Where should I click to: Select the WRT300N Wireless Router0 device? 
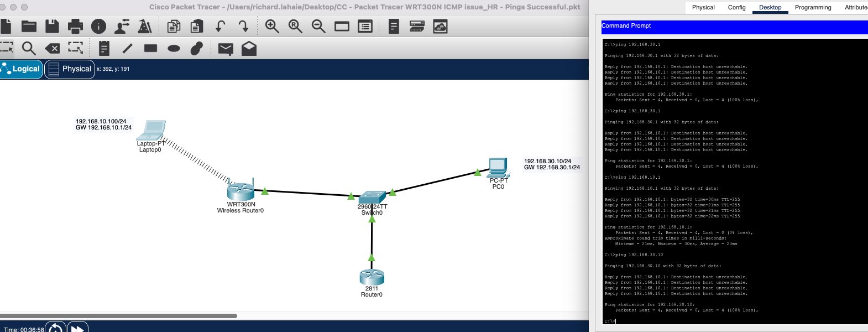240,191
